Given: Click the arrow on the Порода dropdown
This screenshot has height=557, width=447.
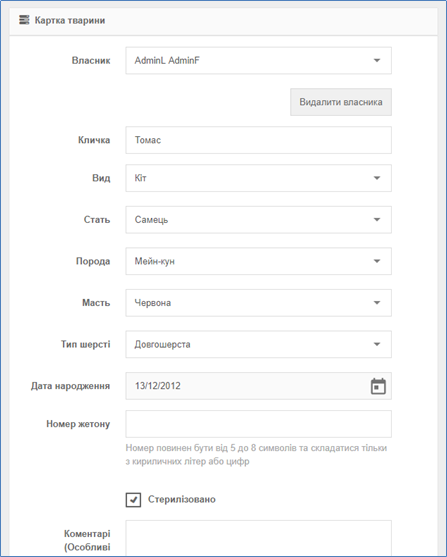Looking at the screenshot, I should click(377, 261).
